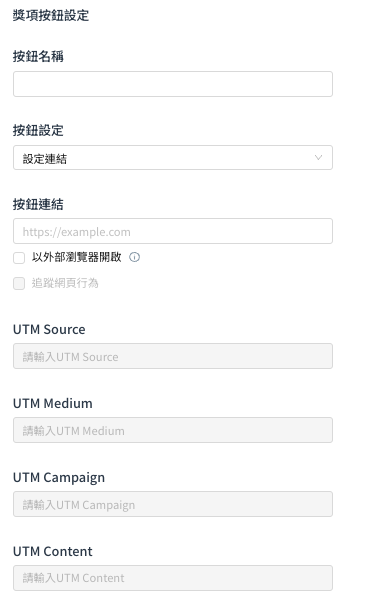365x598 pixels.
Task: Click into the UTM Content field
Action: [x=173, y=578]
